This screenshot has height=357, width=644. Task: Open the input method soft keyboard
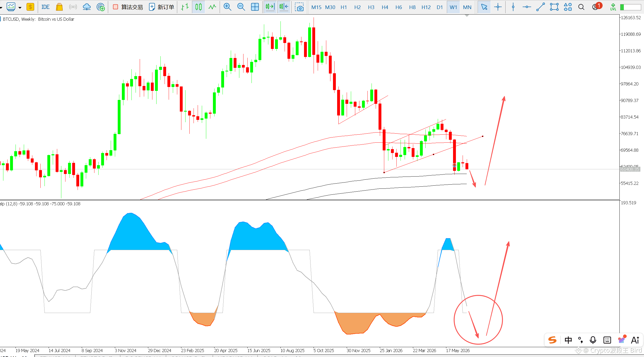point(607,340)
